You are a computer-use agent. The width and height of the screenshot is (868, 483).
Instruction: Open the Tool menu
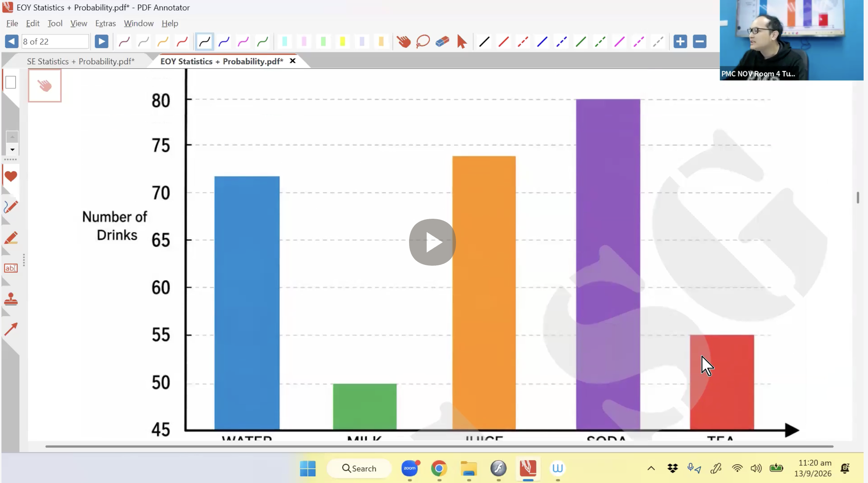tap(55, 23)
